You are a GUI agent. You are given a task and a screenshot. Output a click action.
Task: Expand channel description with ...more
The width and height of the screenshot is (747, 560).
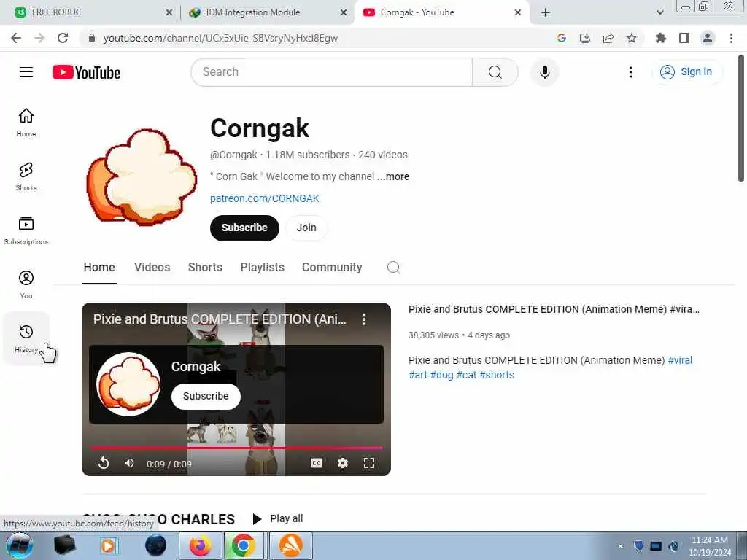[393, 176]
